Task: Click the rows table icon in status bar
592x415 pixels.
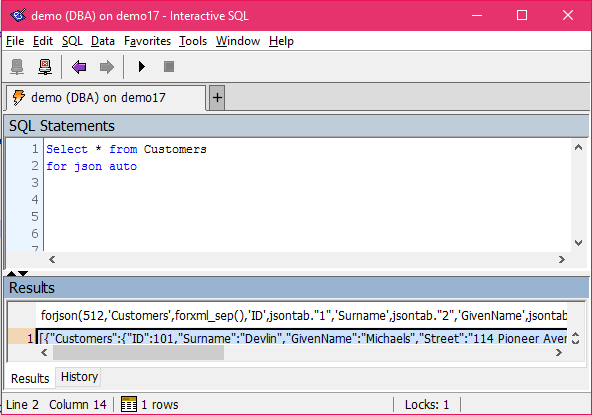Action: [x=129, y=404]
